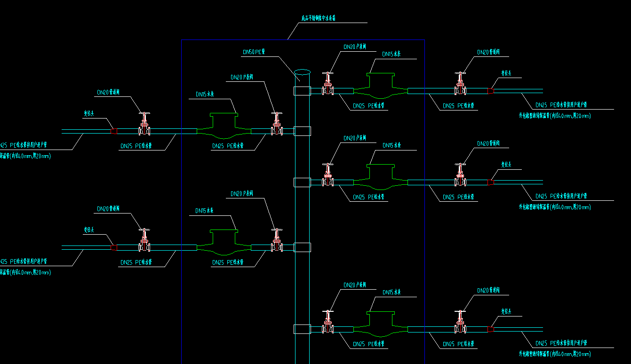The image size is (631, 364).
Task: Select the red 变径头 reducer on topmost branch
Action: pos(490,91)
